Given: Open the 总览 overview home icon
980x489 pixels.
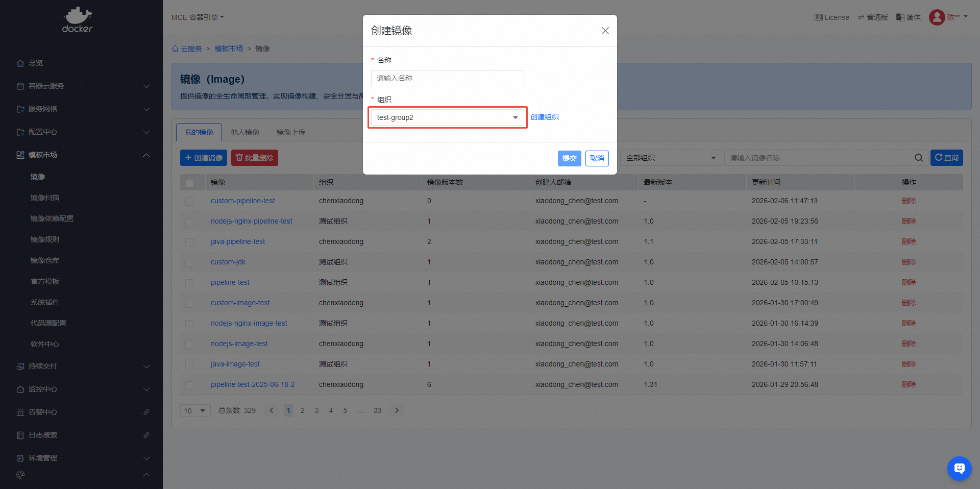Looking at the screenshot, I should point(20,63).
